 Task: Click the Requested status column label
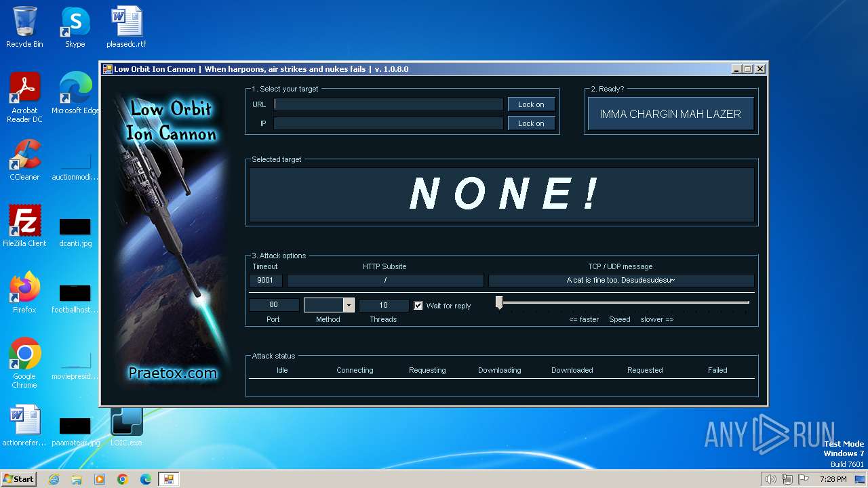[645, 370]
